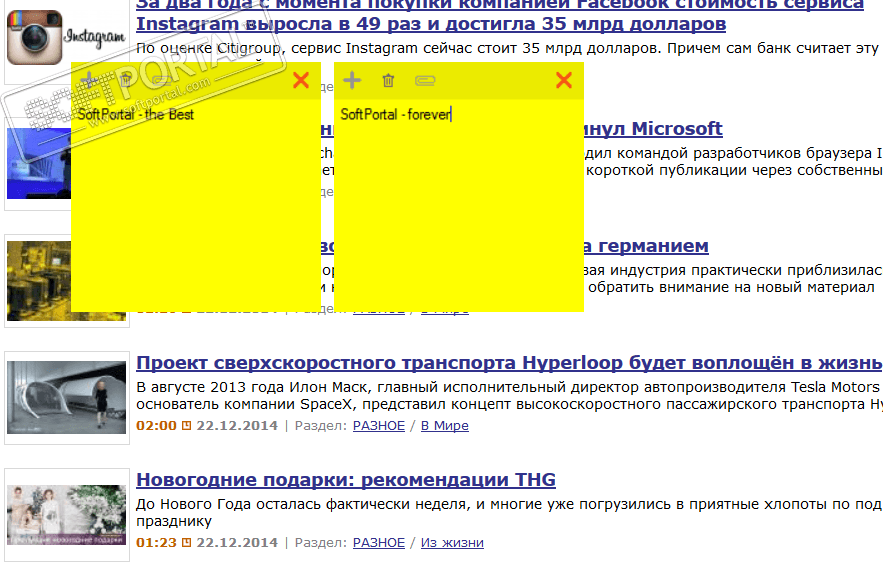Click the yellow factory thumbnail image
The width and height of the screenshot is (883, 578).
coord(38,281)
